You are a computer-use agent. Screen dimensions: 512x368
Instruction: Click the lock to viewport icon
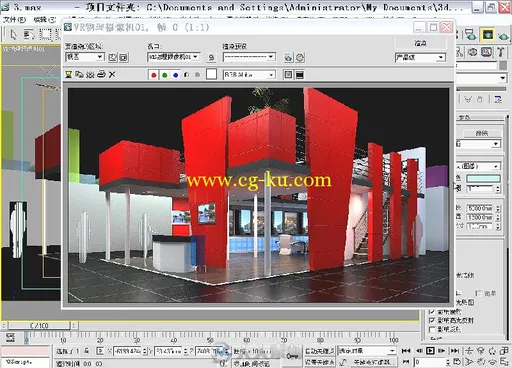[211, 57]
